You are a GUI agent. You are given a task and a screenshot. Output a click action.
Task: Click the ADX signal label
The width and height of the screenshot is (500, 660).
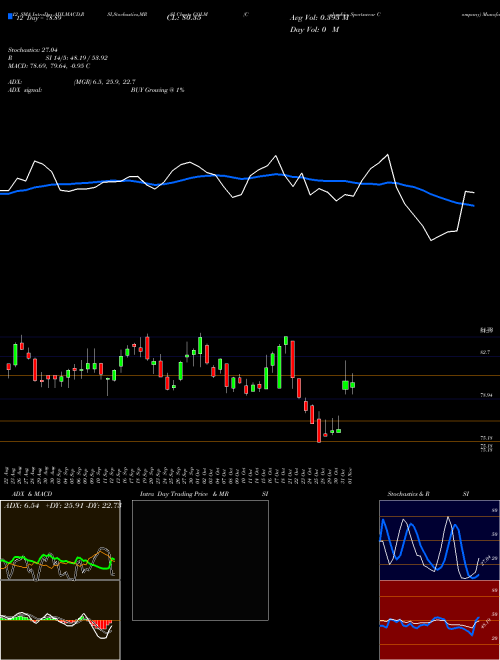(24, 90)
